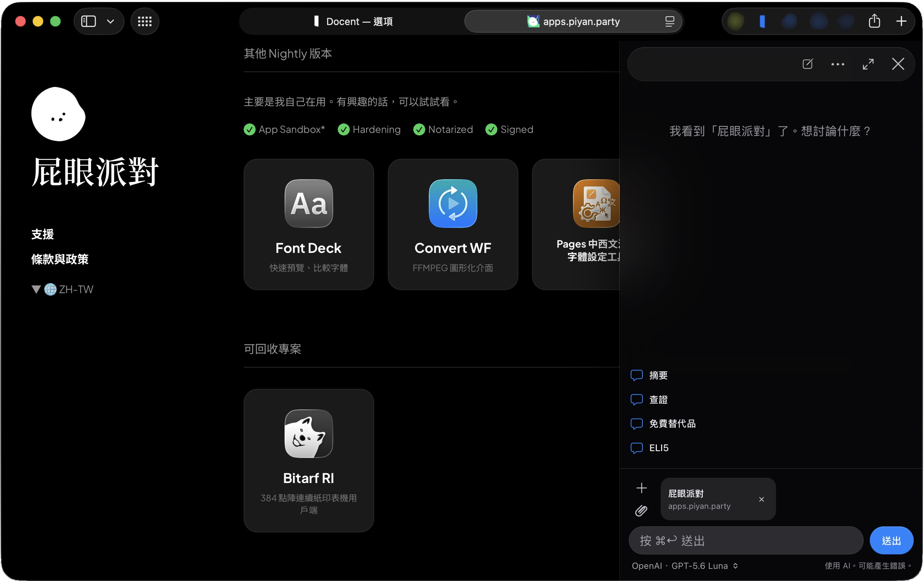Open the Convert WF app icon

click(453, 204)
